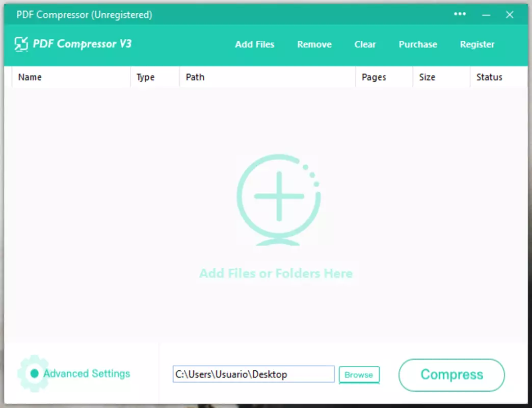Sort by the Path column header
Image resolution: width=532 pixels, height=408 pixels.
[268, 77]
